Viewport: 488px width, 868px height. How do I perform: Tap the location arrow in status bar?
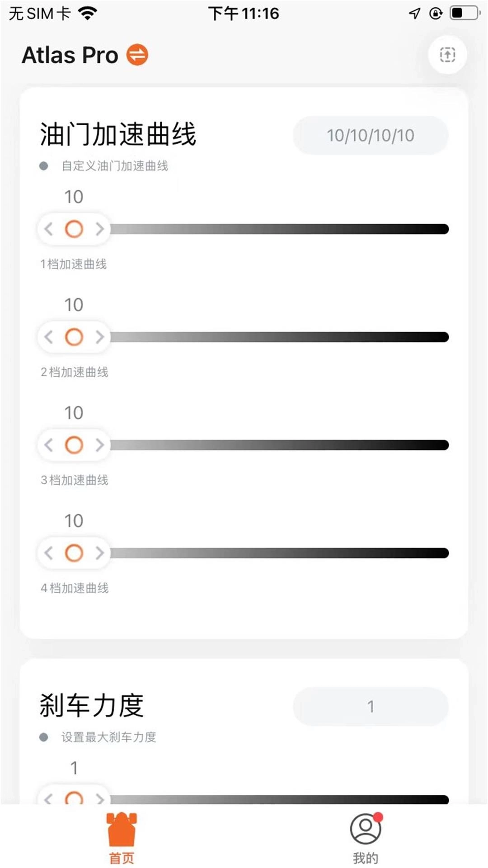414,14
